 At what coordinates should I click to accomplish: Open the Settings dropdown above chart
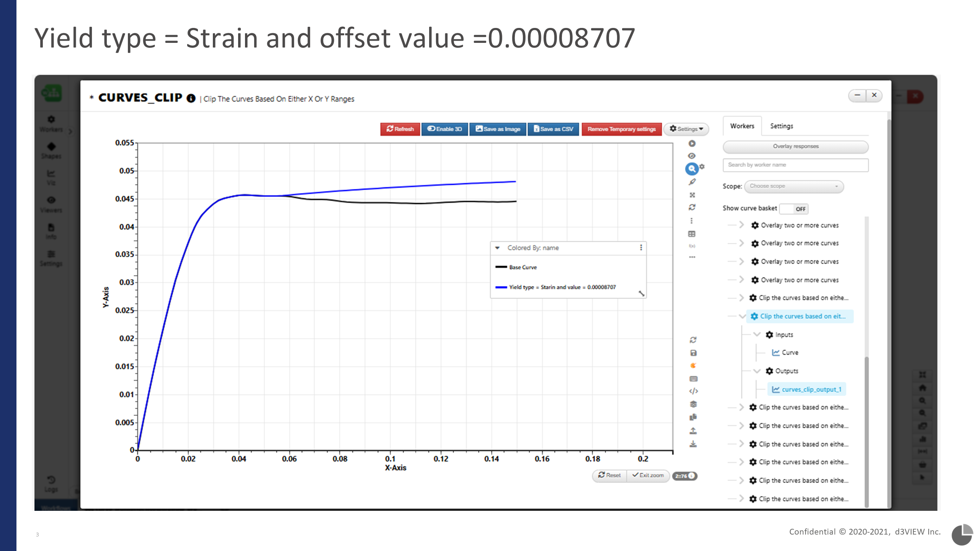pos(686,129)
